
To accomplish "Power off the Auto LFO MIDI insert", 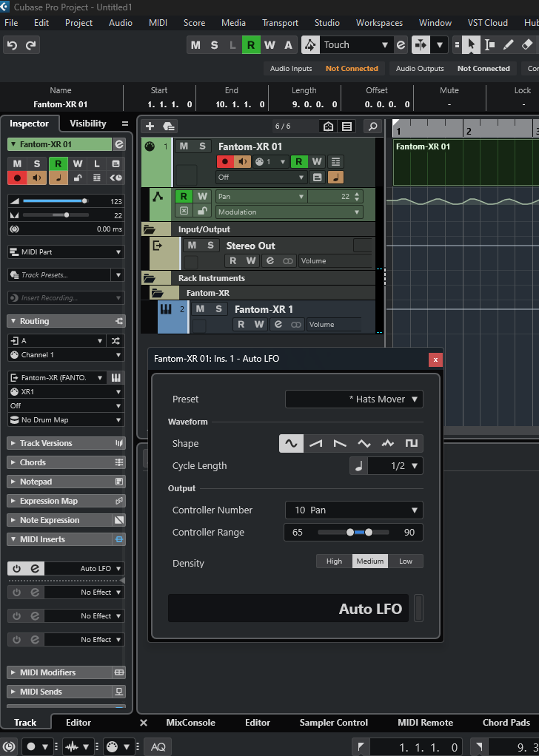I will click(x=17, y=568).
